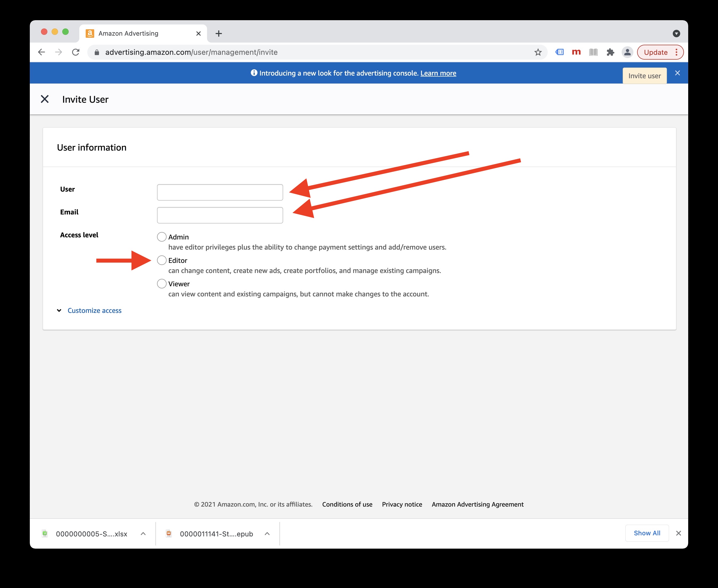Open the downloaded epub file
The image size is (718, 588).
(216, 534)
